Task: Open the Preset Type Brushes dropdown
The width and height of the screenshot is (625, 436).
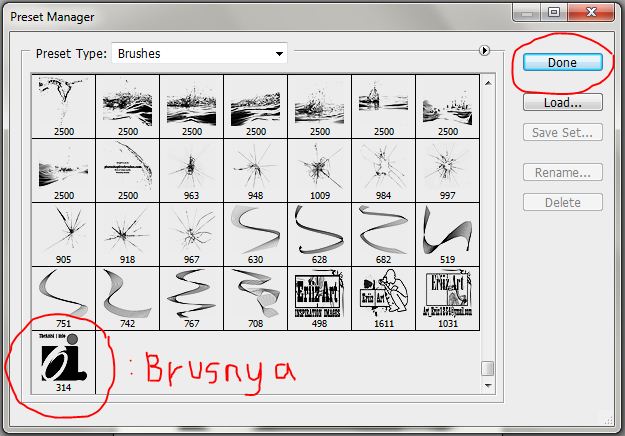Action: 199,53
